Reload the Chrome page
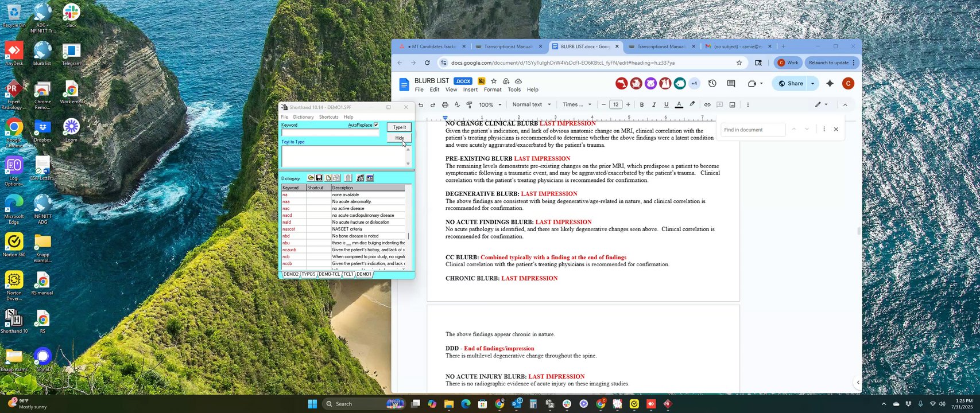980x413 pixels. (x=427, y=63)
